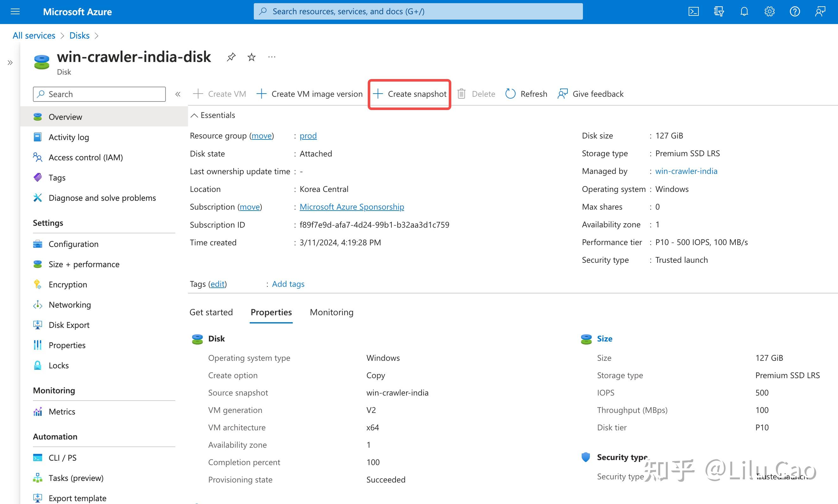Click the Source snapshot value win-crawler-india
The height and width of the screenshot is (504, 838).
click(397, 393)
